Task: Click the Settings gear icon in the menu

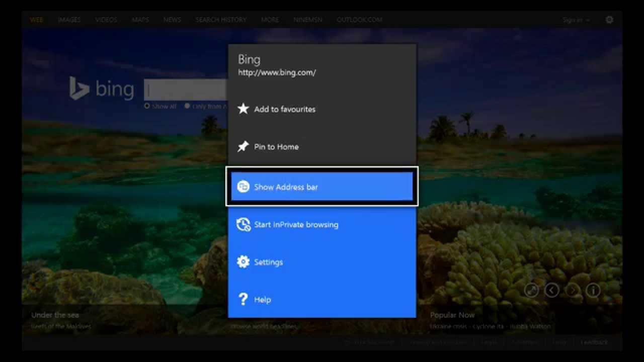Action: point(243,262)
